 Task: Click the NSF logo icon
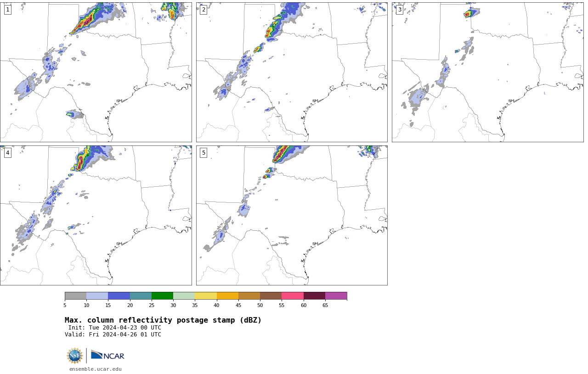click(75, 356)
